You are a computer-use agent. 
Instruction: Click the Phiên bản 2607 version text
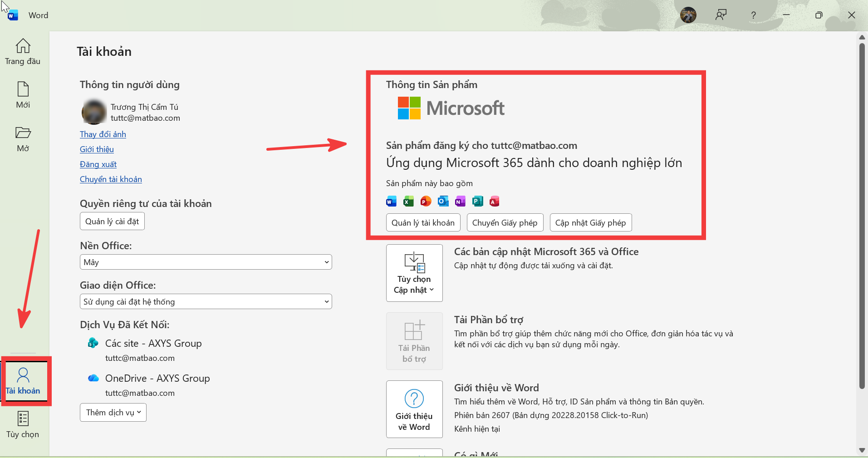point(551,415)
